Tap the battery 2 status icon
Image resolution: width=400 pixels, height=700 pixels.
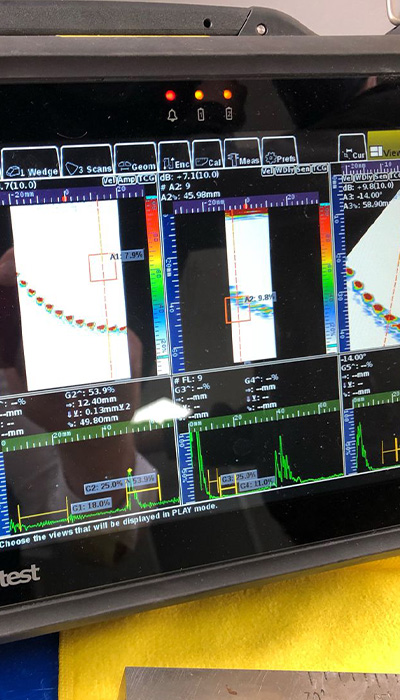(229, 113)
